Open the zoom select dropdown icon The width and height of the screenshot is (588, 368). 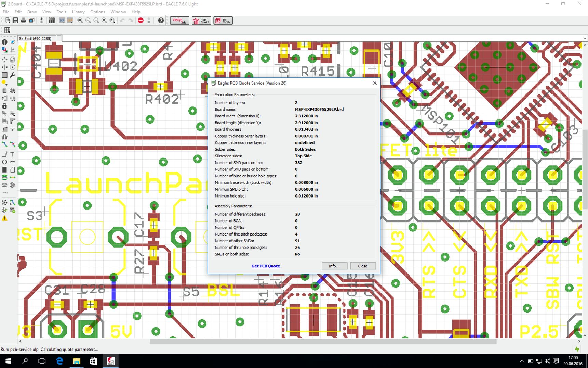tap(112, 21)
